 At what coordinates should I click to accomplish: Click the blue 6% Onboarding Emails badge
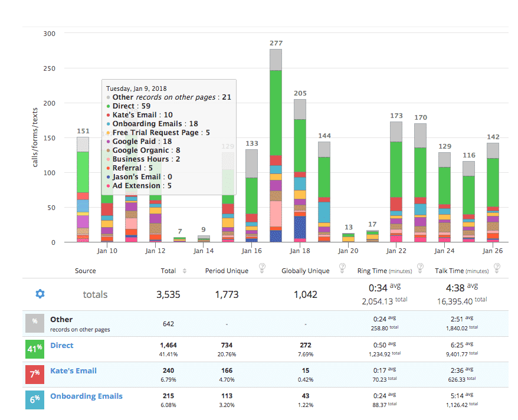pyautogui.click(x=35, y=399)
